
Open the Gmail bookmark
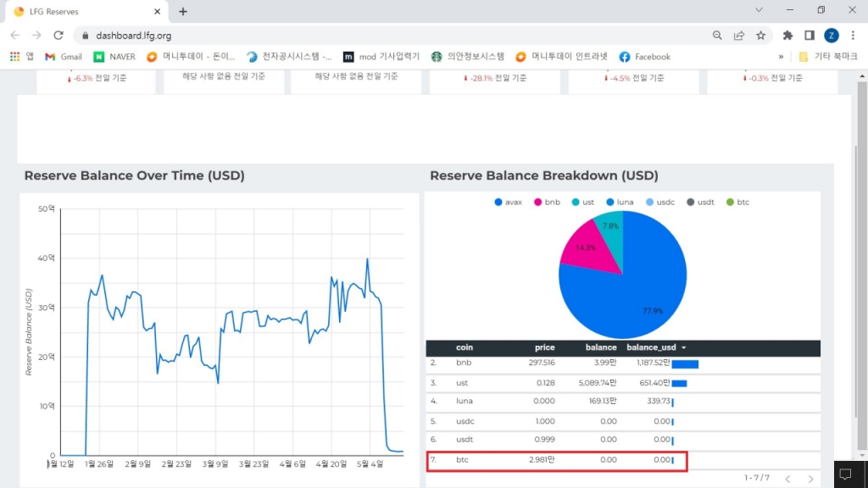coord(64,57)
